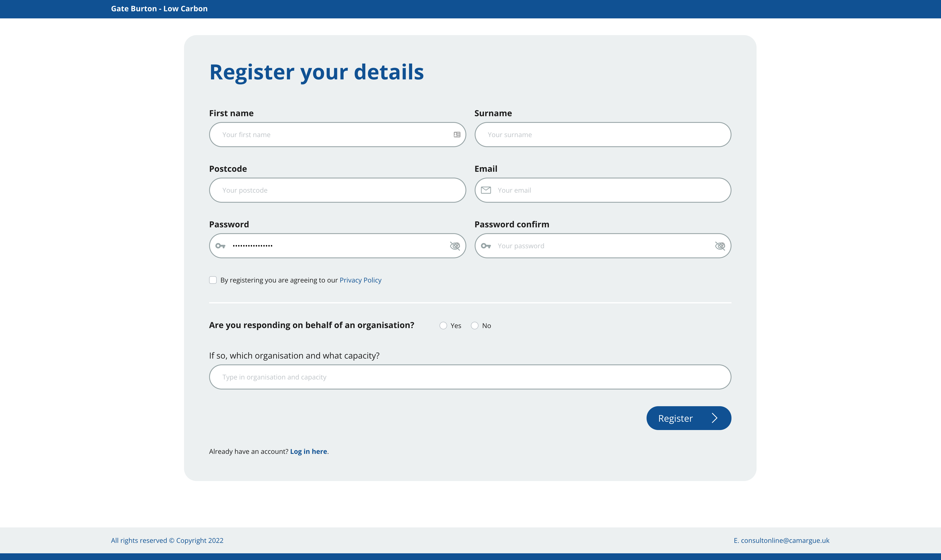This screenshot has height=560, width=941.
Task: Click the Your postcode input field
Action: pos(338,190)
